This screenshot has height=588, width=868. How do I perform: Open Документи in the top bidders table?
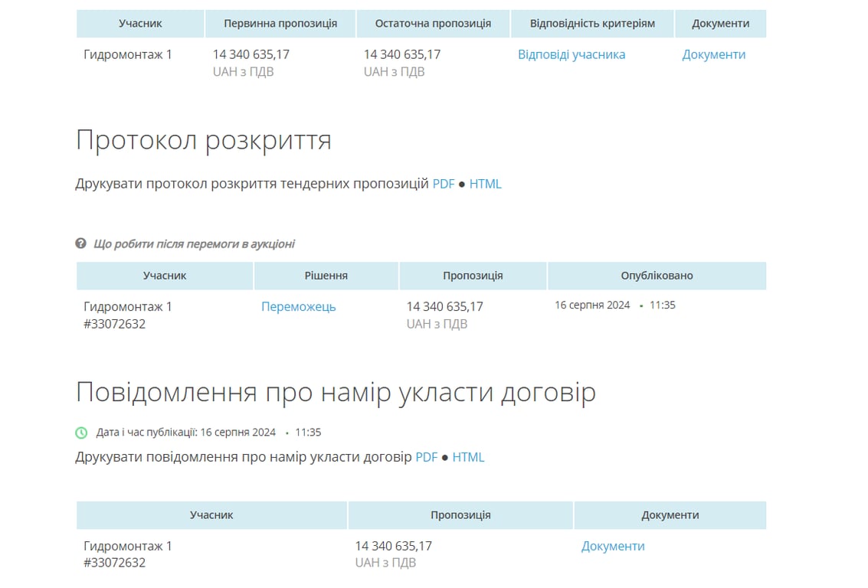coord(713,54)
